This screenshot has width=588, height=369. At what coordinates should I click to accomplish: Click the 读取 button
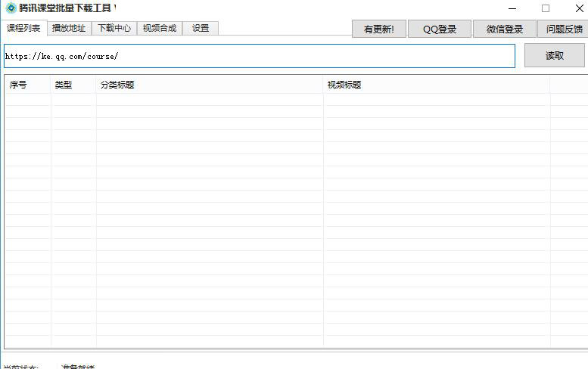[554, 55]
